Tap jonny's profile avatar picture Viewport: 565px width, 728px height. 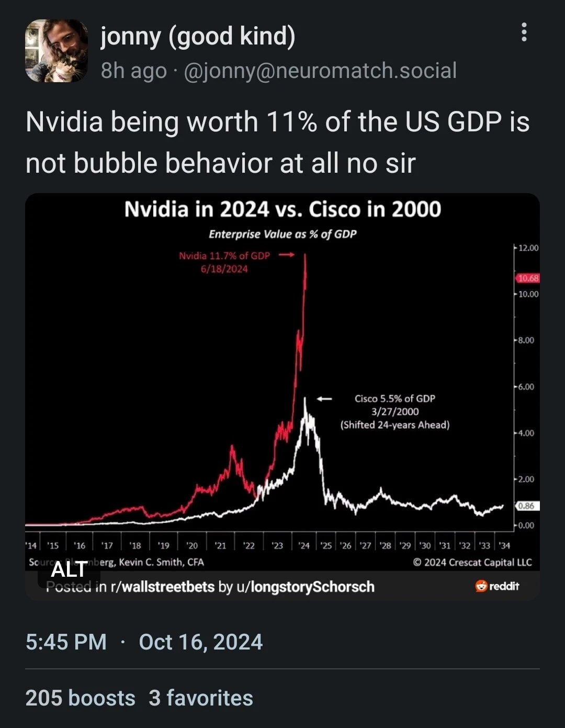[x=56, y=51]
